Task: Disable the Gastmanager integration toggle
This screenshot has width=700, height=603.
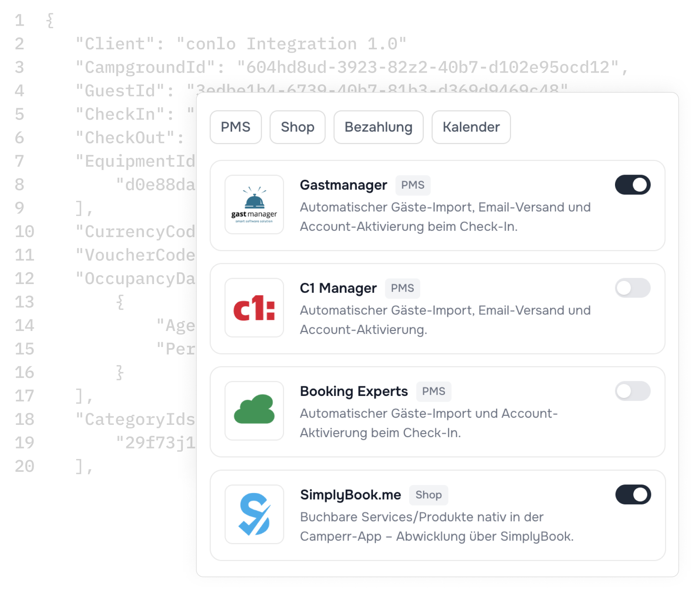Action: coord(633,185)
